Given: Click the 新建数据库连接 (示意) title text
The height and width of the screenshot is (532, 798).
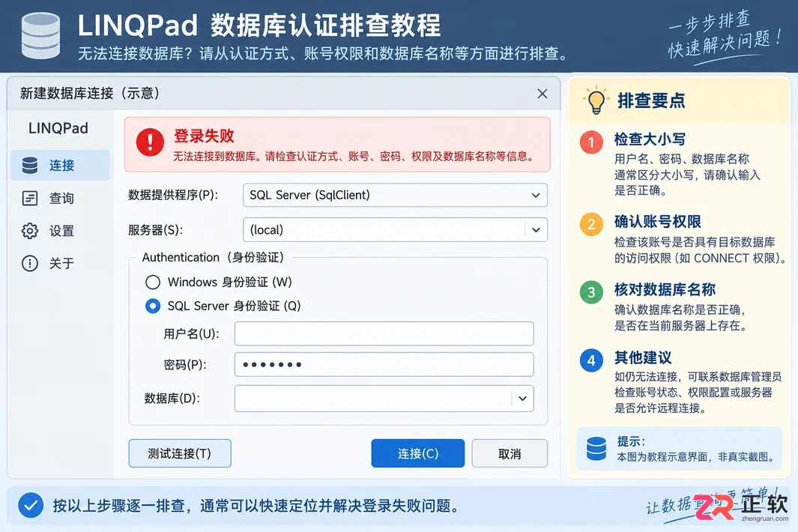Looking at the screenshot, I should pyautogui.click(x=90, y=93).
